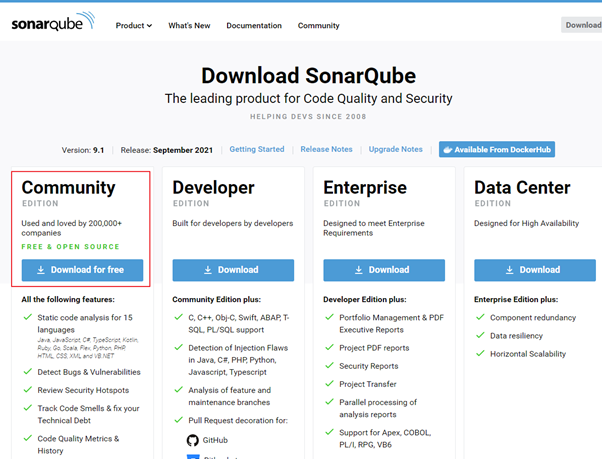
Task: Click Designed for High Availability text
Action: [x=526, y=223]
